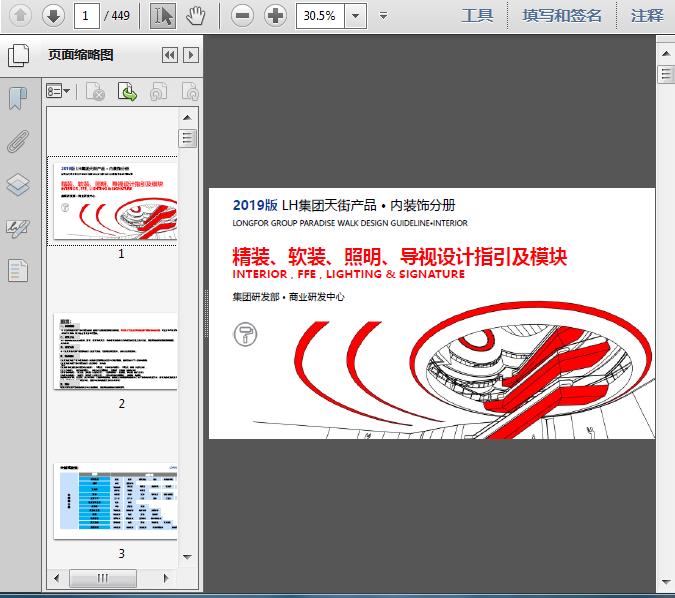The width and height of the screenshot is (675, 598).
Task: Activate the text selection cursor tool
Action: click(163, 16)
